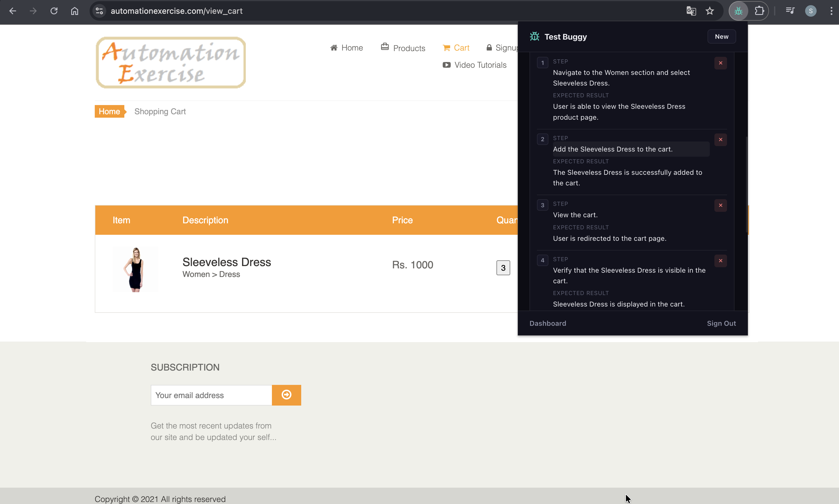Delete step 1 with red X
This screenshot has width=839, height=504.
720,63
